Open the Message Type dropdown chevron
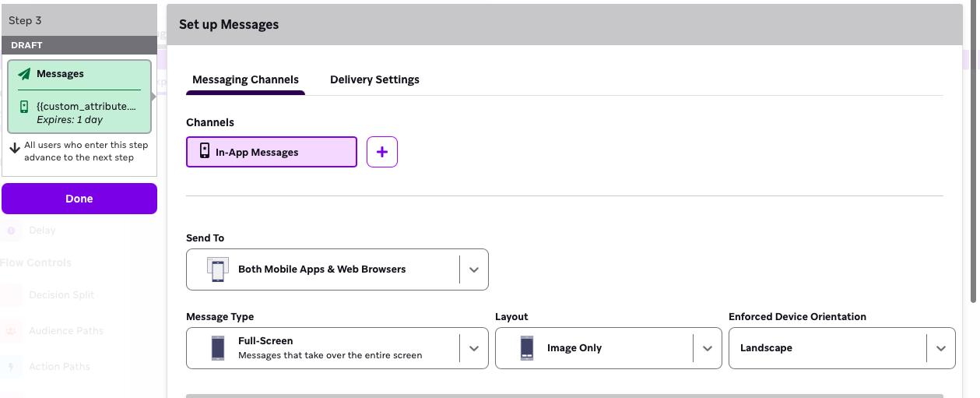The width and height of the screenshot is (980, 398). click(x=473, y=348)
